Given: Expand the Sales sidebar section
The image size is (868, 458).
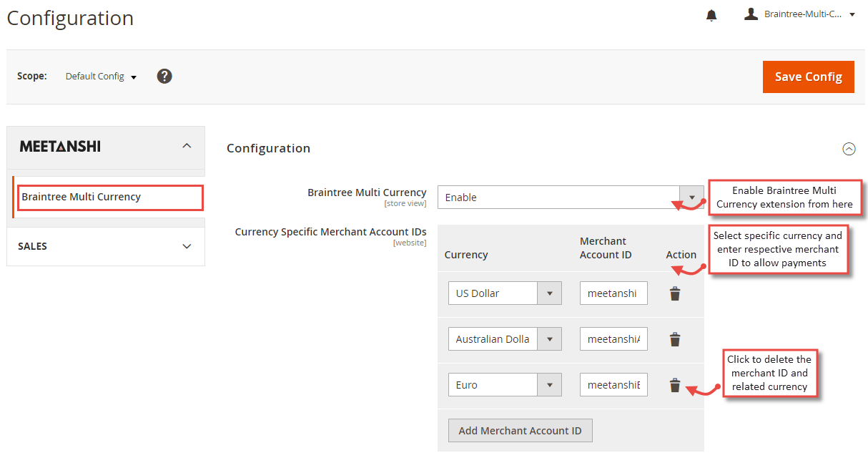Looking at the screenshot, I should tap(106, 246).
